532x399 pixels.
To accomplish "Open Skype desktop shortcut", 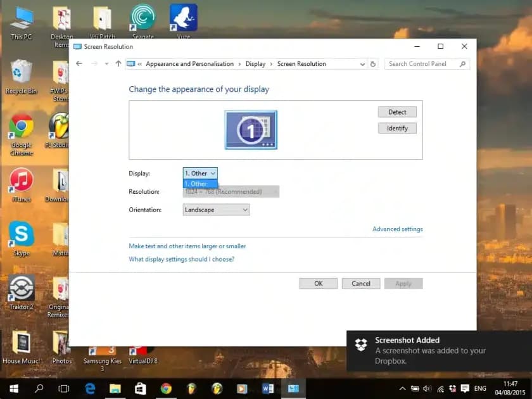I will [x=22, y=239].
